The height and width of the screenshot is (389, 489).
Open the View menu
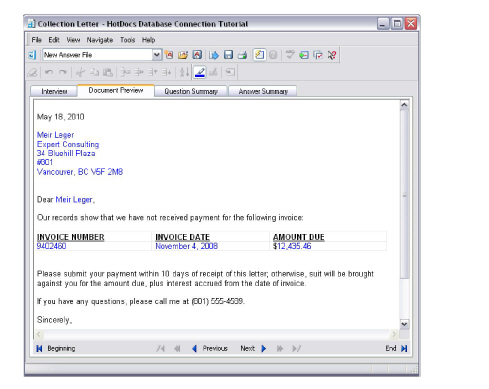[73, 40]
